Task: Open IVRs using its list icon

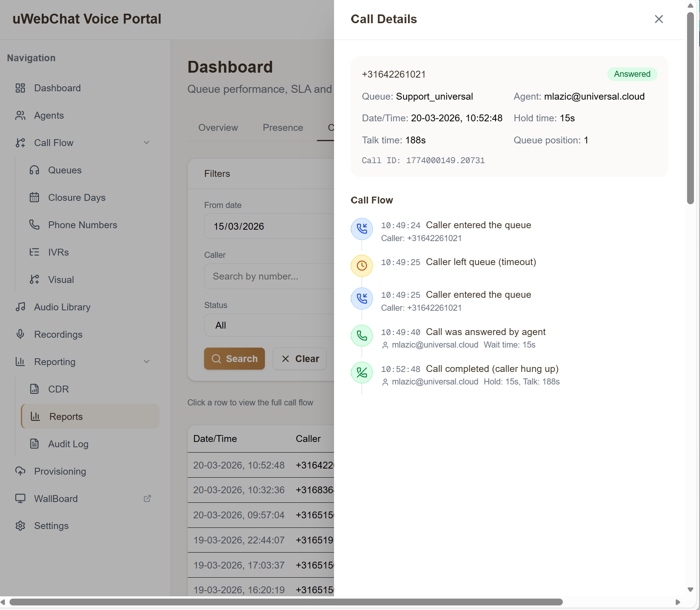Action: point(35,252)
